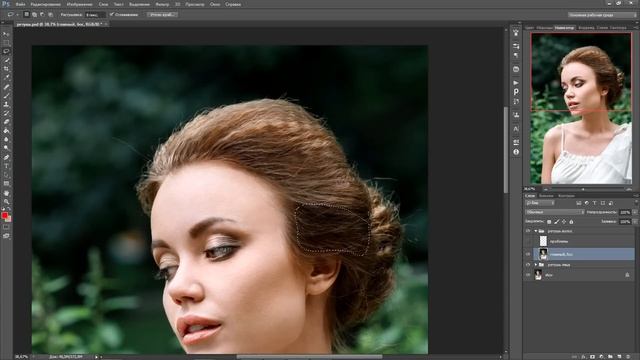Open the Фильтр menu
Viewport: 640px width, 360px height.
(x=162, y=4)
